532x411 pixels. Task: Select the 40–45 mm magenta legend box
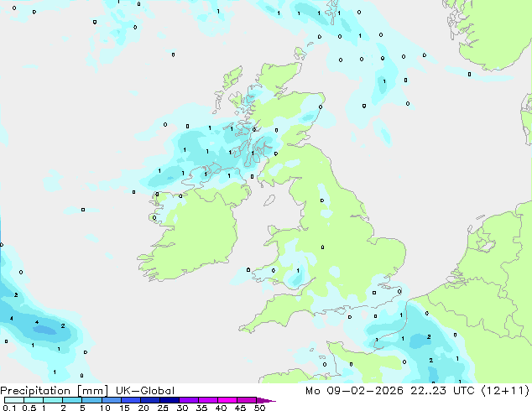tap(227, 400)
